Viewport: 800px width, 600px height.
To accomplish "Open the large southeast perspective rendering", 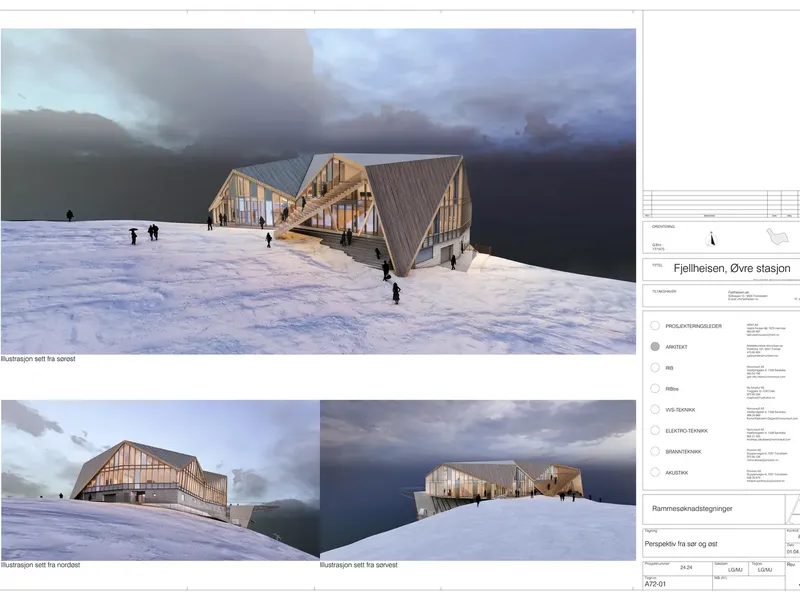I will (318, 191).
